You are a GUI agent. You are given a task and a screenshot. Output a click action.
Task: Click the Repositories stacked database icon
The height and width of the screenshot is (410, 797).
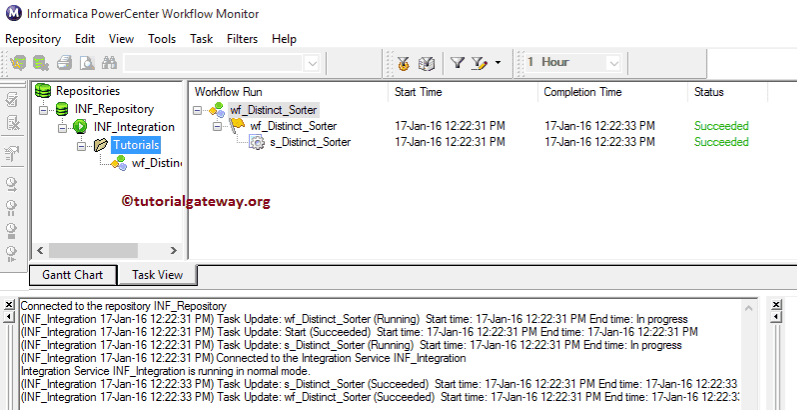[43, 91]
